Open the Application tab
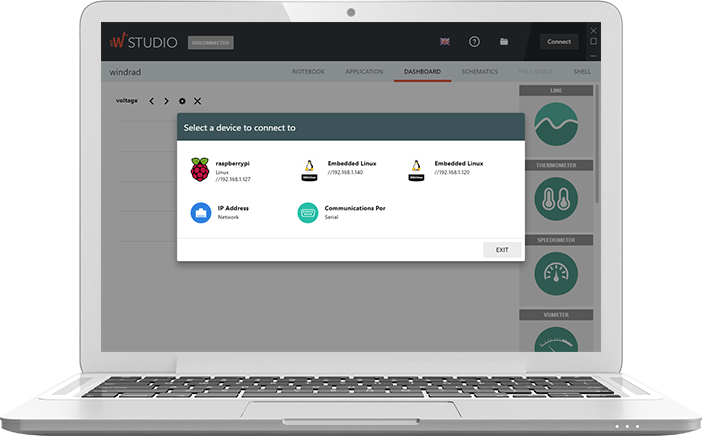This screenshot has height=436, width=702. [x=364, y=72]
